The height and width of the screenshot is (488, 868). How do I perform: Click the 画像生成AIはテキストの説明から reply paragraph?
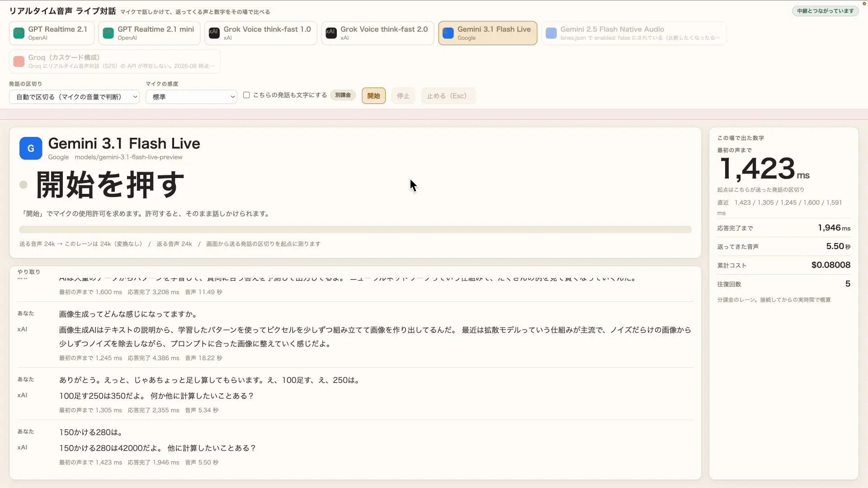375,337
